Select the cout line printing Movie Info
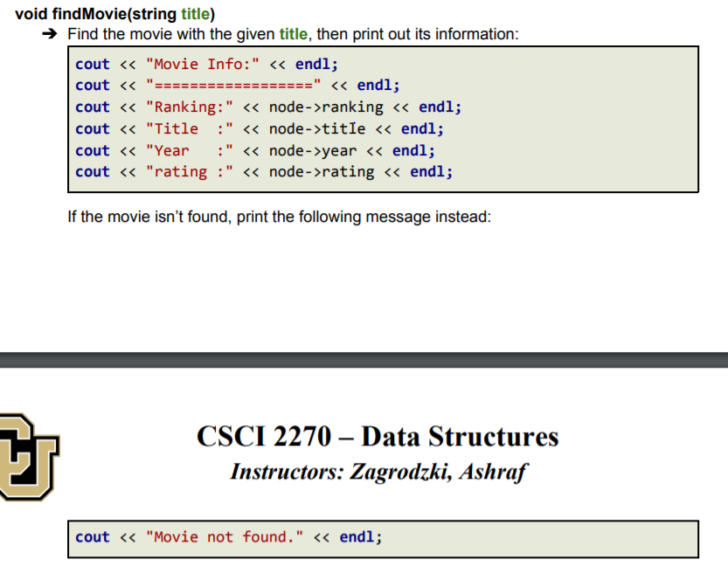 pos(201,64)
